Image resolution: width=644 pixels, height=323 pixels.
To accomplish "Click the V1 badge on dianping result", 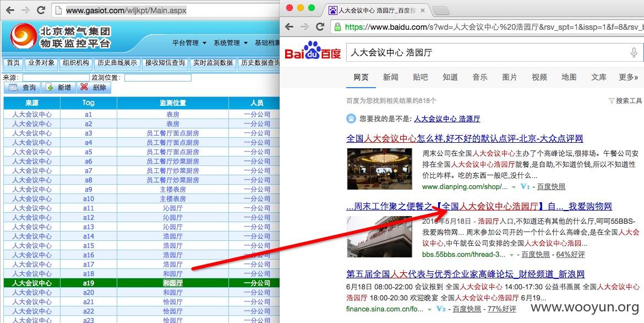I will pyautogui.click(x=525, y=187).
